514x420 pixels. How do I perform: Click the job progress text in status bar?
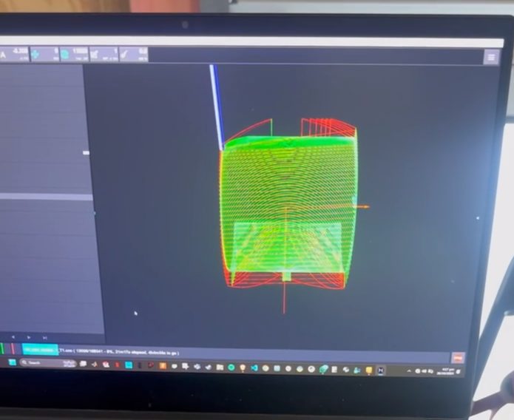tap(119, 353)
